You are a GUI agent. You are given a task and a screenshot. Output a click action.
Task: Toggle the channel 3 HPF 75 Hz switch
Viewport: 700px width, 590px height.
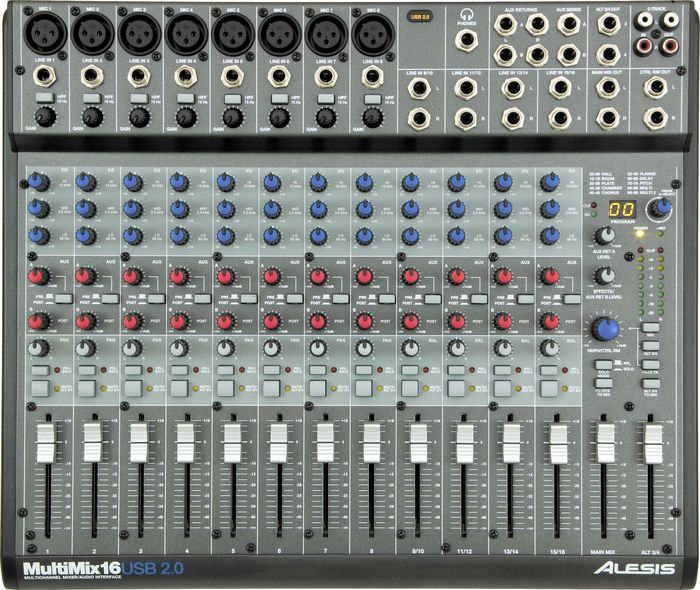coord(139,98)
